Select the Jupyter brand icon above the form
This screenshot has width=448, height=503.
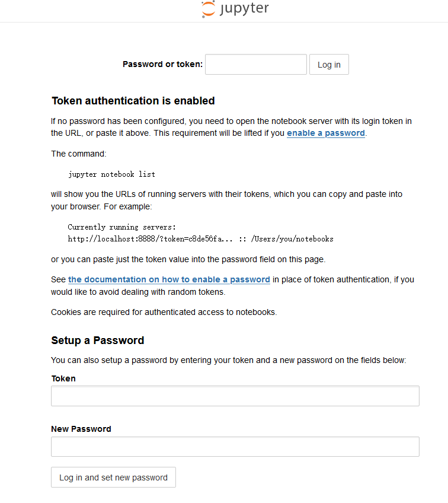[235, 9]
